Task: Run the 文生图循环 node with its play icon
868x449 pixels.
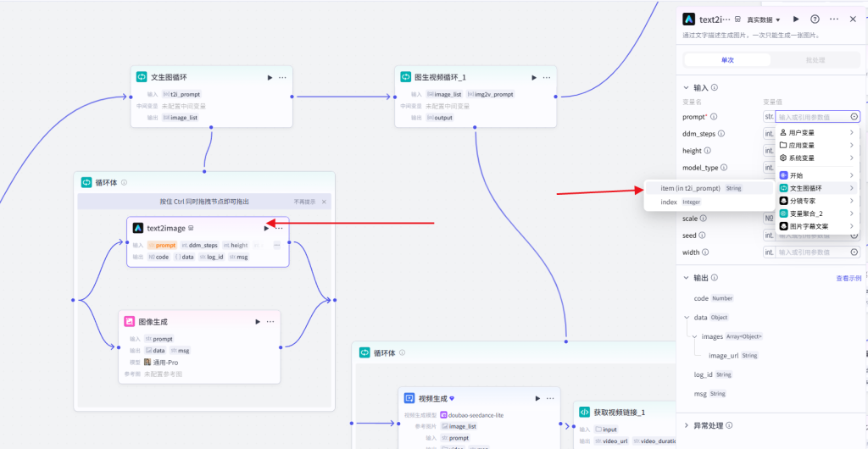Action: tap(270, 77)
